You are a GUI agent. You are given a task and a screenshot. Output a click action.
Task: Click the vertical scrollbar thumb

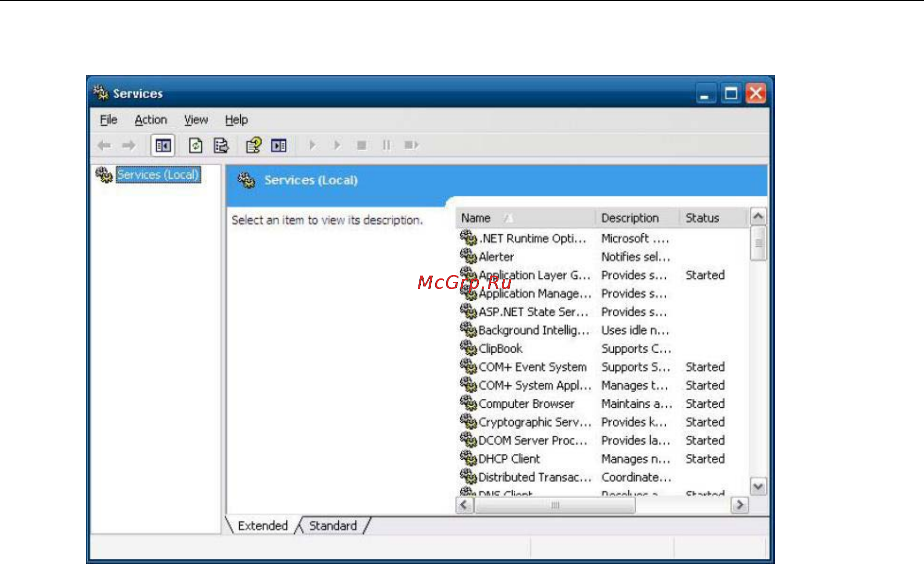758,244
